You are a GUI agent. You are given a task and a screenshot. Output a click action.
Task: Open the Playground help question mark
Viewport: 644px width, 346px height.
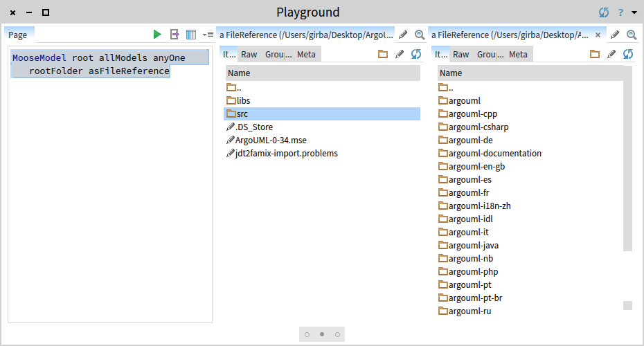tap(620, 12)
